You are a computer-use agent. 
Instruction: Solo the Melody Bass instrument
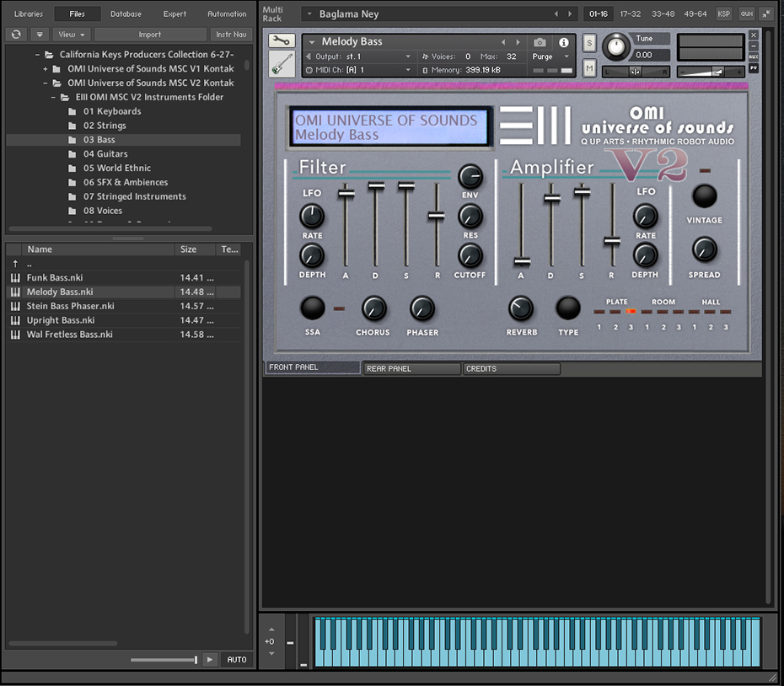[x=589, y=43]
